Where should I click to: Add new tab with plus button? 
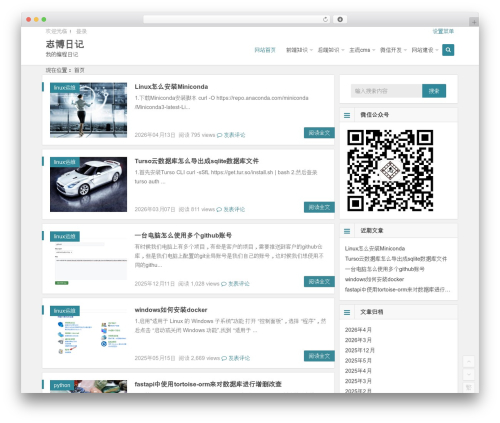(x=474, y=22)
